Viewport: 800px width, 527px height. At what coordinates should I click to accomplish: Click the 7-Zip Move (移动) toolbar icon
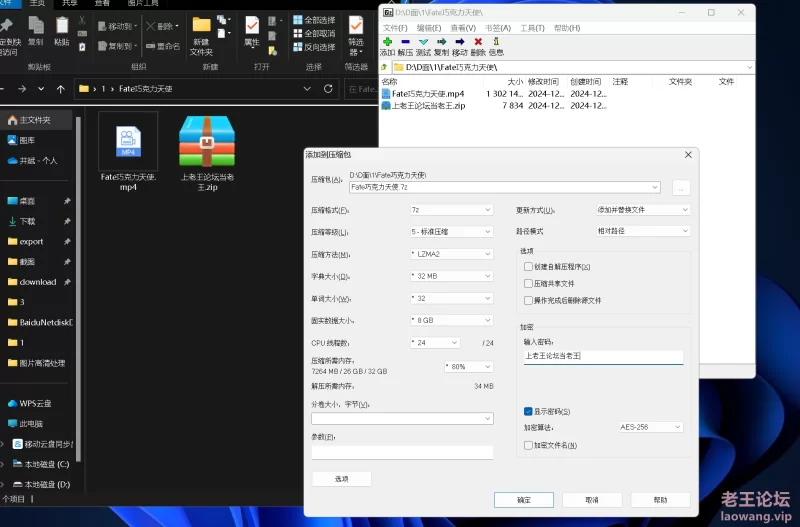(x=459, y=42)
